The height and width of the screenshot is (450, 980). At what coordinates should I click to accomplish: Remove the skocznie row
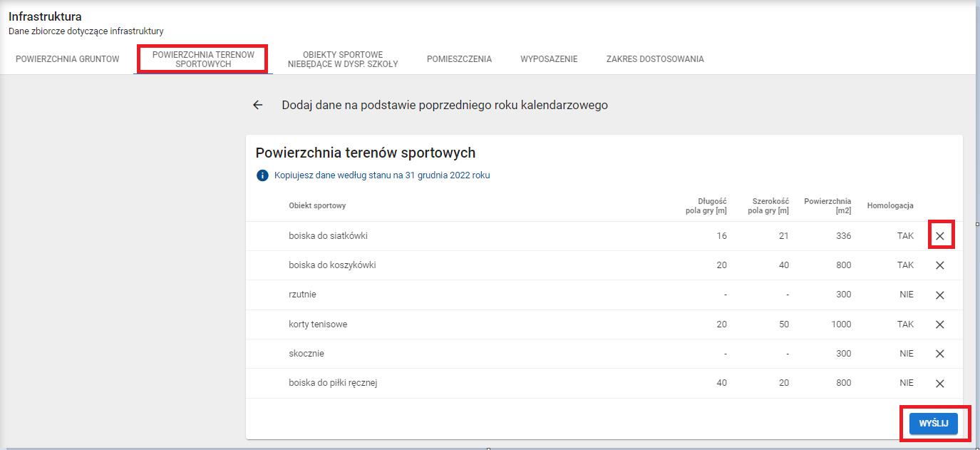(939, 354)
